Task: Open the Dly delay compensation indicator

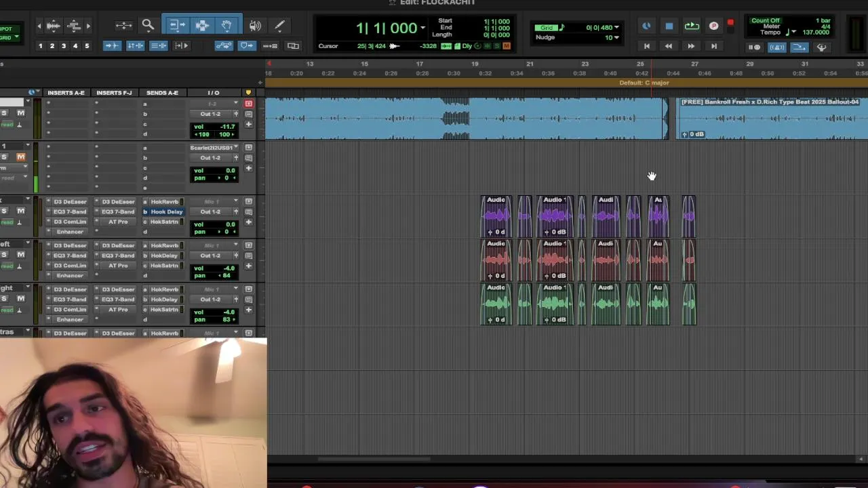Action: click(467, 46)
